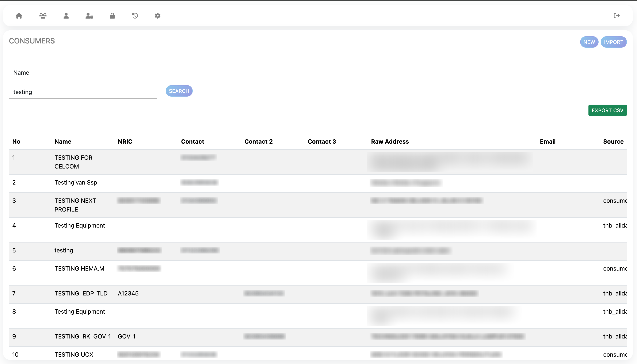Open the user groups icon
The height and width of the screenshot is (364, 637).
(x=43, y=16)
